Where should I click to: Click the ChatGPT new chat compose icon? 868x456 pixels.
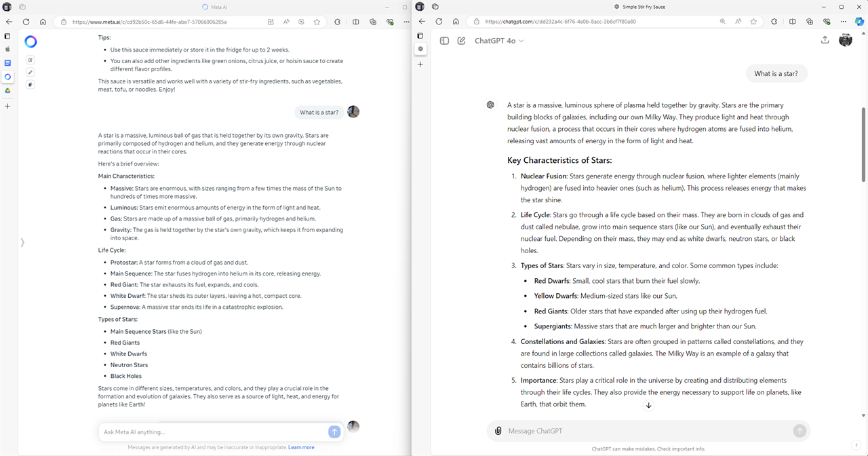(461, 41)
